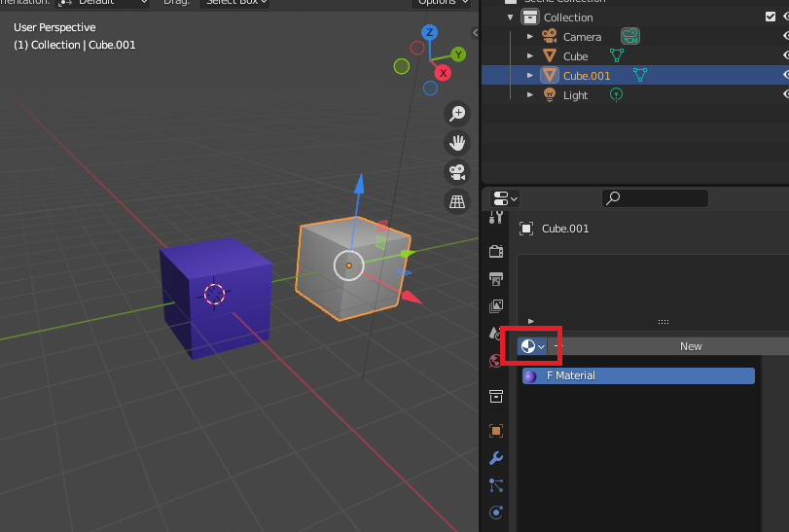Click the negative Z axis blue circle
Image resolution: width=789 pixels, height=532 pixels.
point(430,89)
